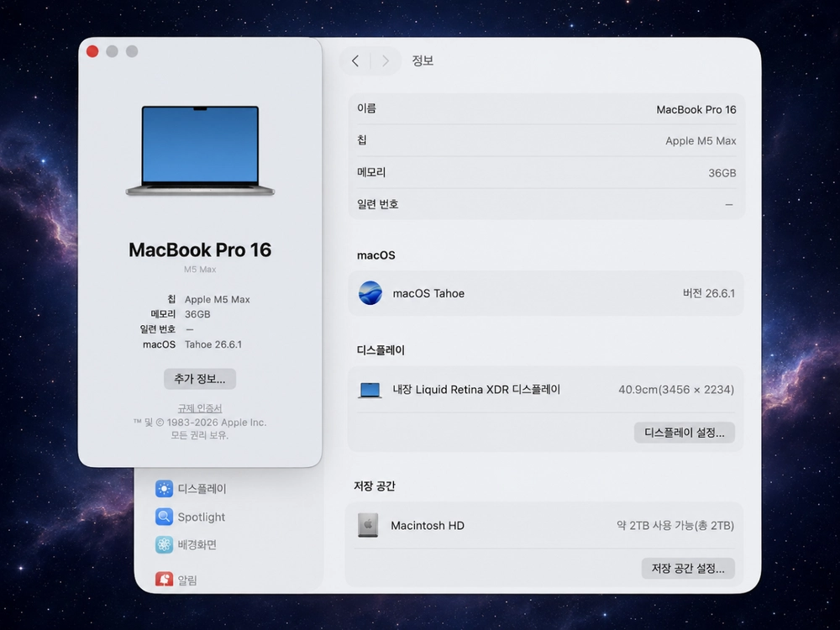This screenshot has height=630, width=840.
Task: Open the 디스플레이 sidebar icon
Action: point(164,489)
